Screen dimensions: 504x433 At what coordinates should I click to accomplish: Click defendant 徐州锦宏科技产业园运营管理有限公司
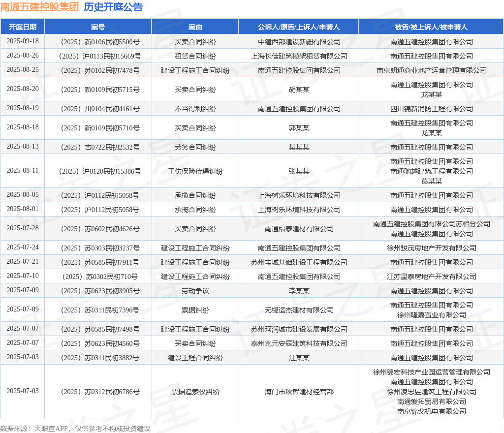[431, 372]
